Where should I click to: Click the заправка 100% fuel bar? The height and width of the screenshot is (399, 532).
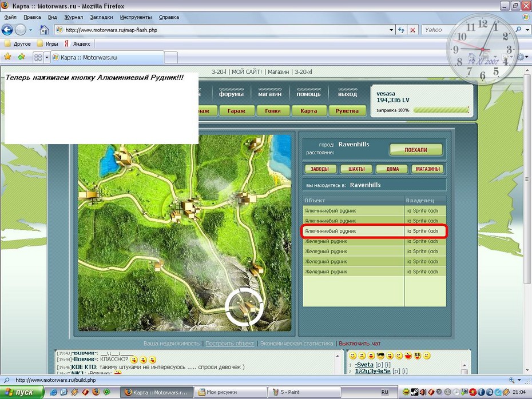pyautogui.click(x=441, y=110)
